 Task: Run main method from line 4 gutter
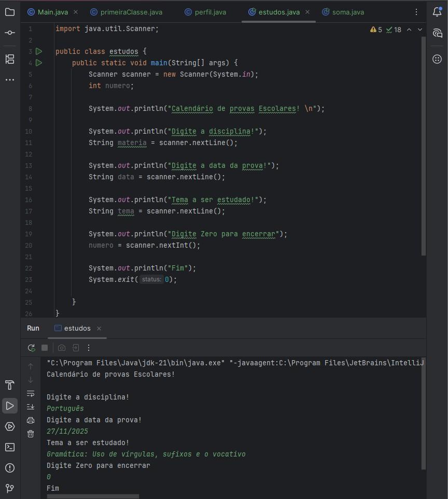coord(39,63)
